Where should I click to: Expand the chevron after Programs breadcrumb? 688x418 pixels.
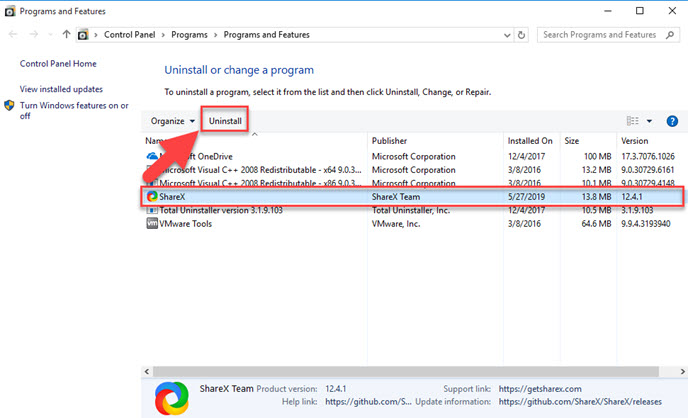(215, 35)
